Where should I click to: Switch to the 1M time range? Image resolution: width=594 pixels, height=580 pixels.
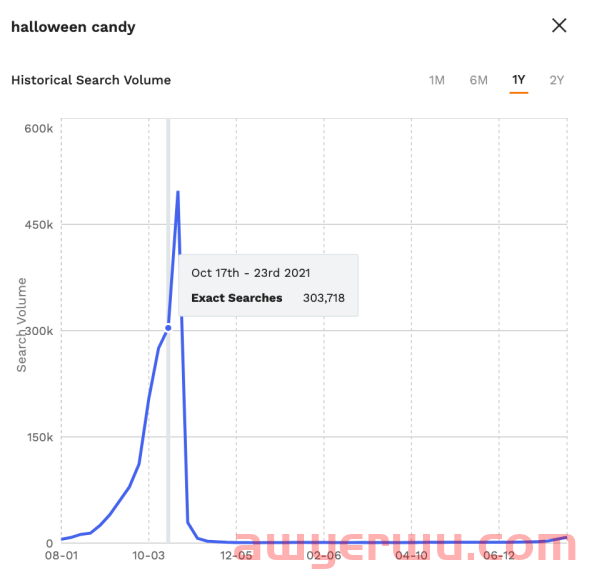point(437,80)
